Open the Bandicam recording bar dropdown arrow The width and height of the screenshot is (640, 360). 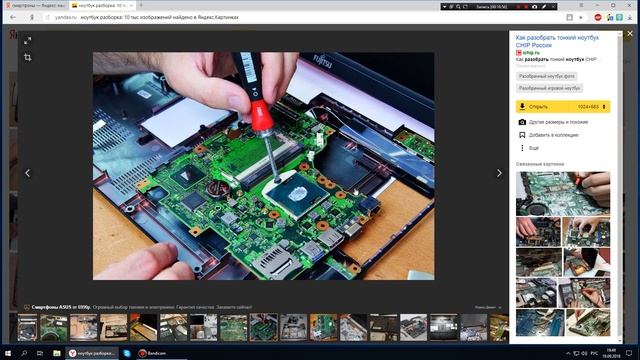(x=444, y=7)
